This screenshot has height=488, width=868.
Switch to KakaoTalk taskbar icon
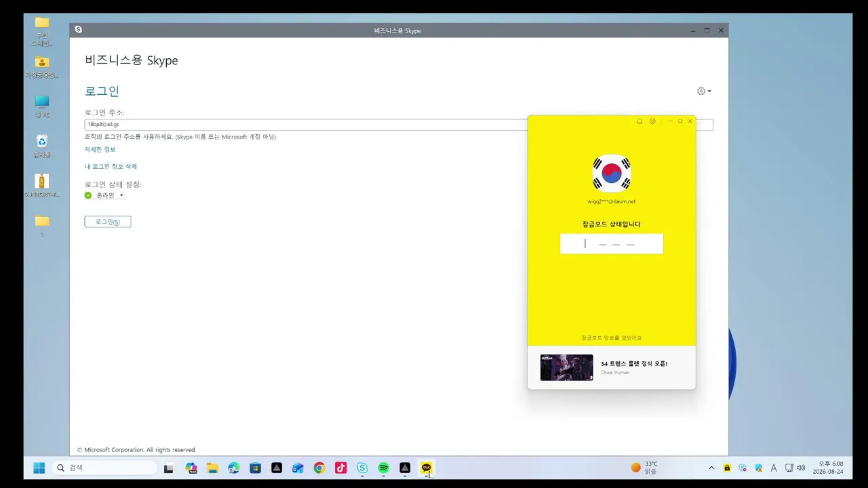pyautogui.click(x=426, y=468)
